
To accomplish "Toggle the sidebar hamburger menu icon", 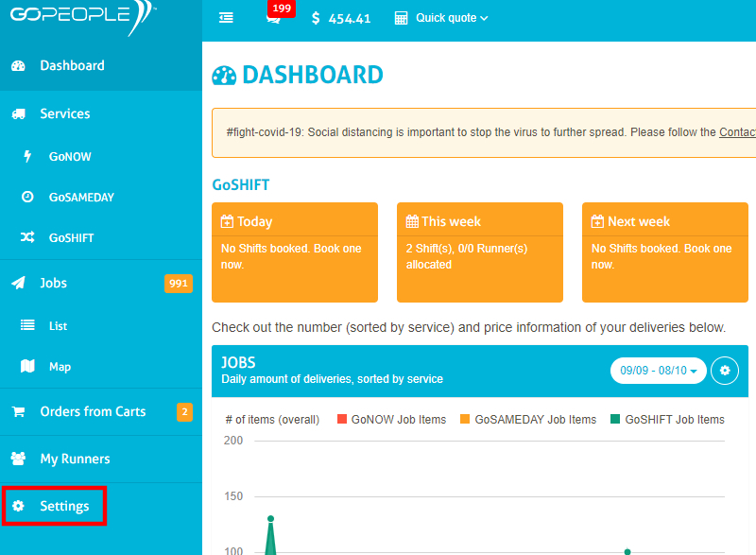I will (226, 18).
